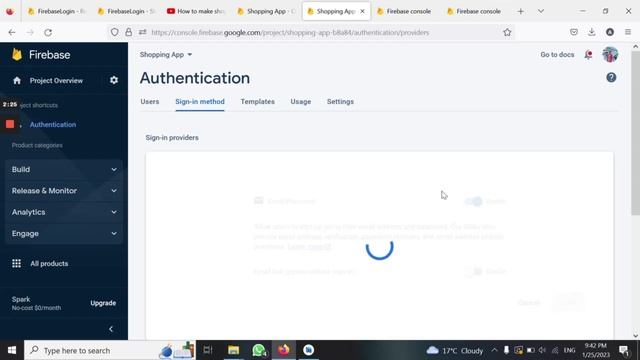The width and height of the screenshot is (640, 360).
Task: Click Go to docs link
Action: point(557,55)
